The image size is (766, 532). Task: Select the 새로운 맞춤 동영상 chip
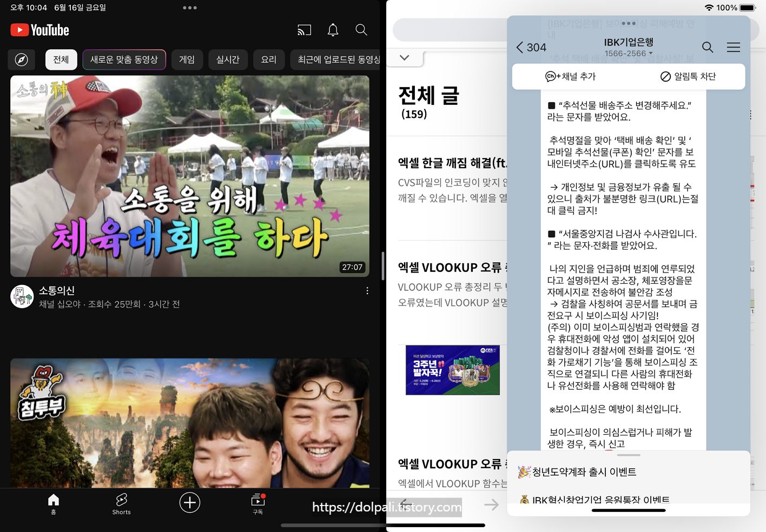pyautogui.click(x=124, y=59)
